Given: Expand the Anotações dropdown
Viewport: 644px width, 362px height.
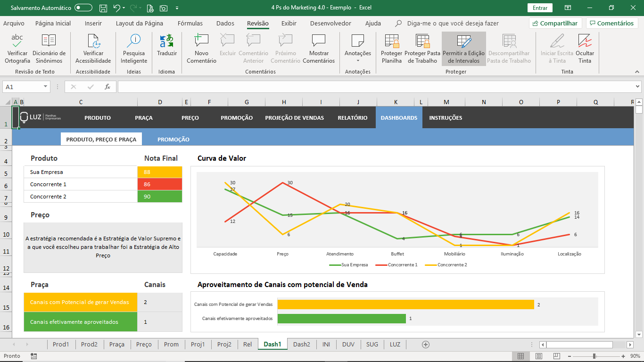Looking at the screenshot, I should coord(358,60).
